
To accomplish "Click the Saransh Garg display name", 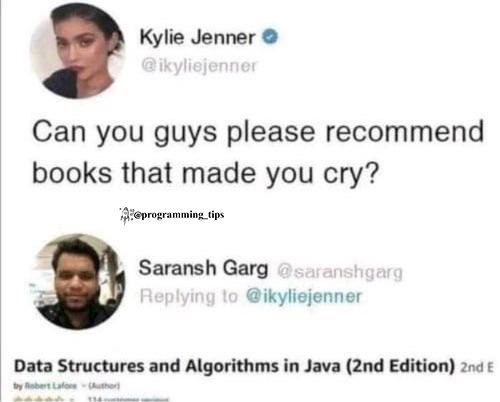I will coord(203,268).
